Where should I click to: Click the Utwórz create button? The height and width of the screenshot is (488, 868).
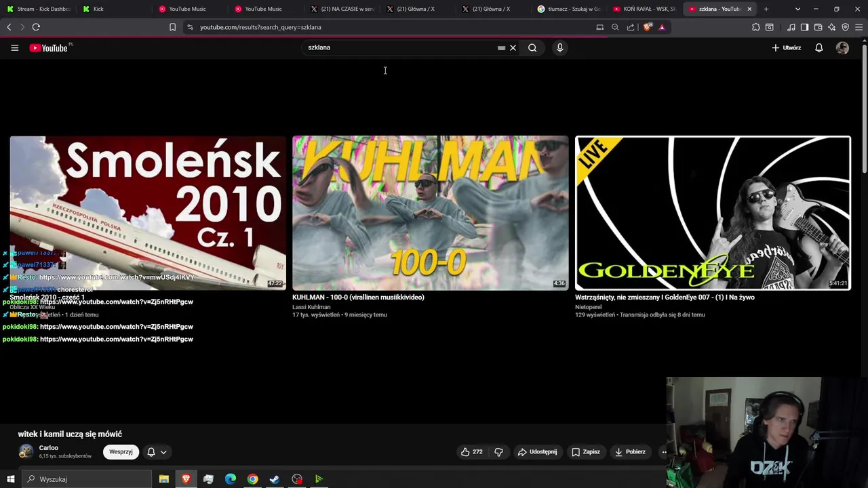(787, 47)
